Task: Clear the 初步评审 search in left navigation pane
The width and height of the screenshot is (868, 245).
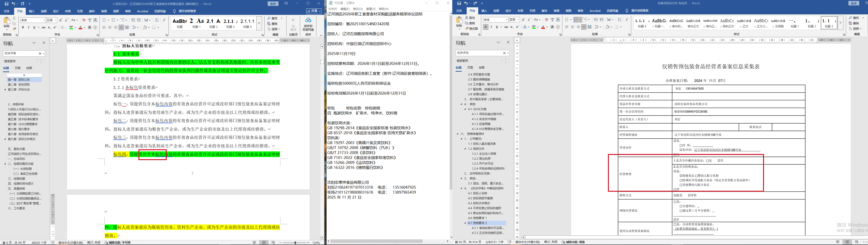Action: 40,54
